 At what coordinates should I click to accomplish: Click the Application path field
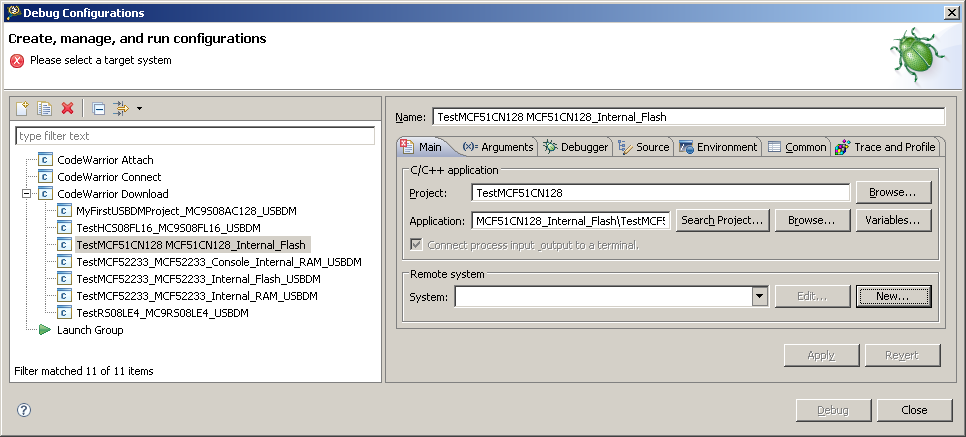click(x=571, y=220)
